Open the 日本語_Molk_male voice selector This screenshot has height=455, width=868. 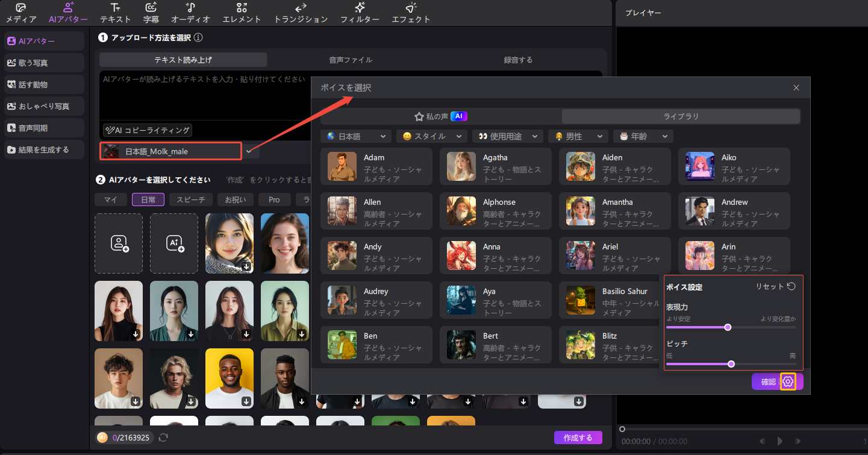tap(171, 151)
